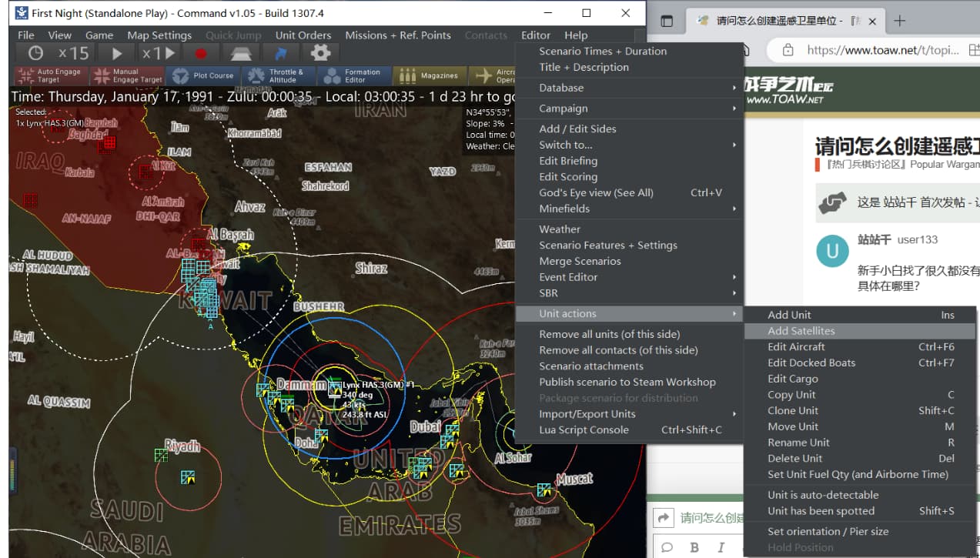Click the forum reply arrow icon
Image resolution: width=980 pixels, height=558 pixels.
coord(662,517)
